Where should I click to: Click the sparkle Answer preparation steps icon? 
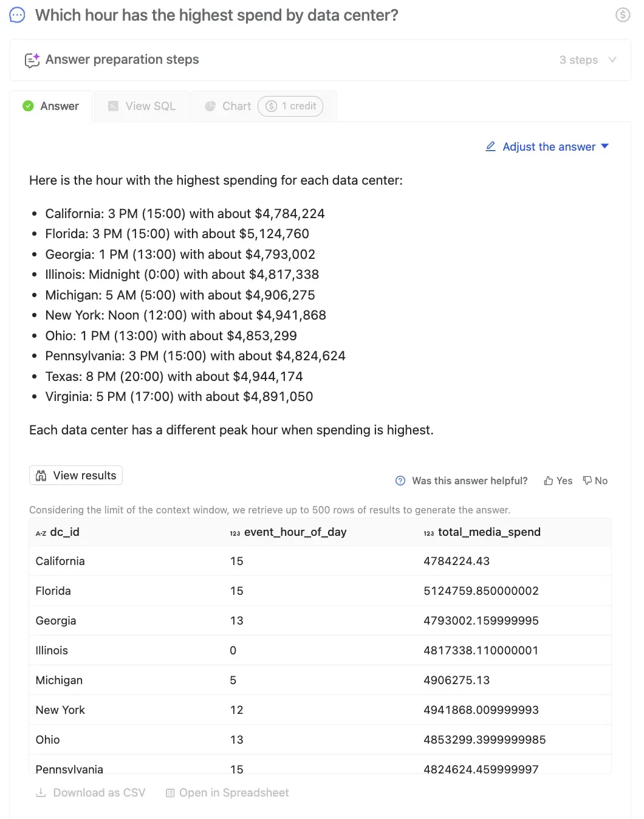pyautogui.click(x=32, y=60)
